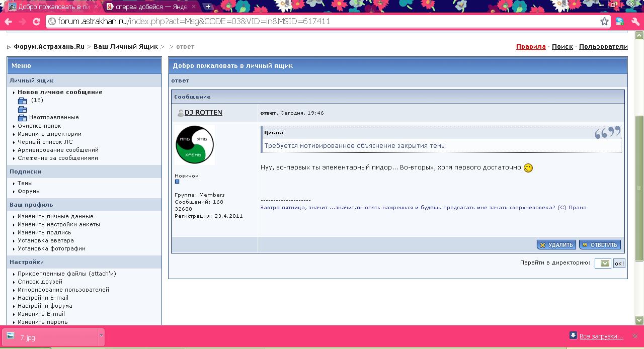Screen dimensions: 644x349
Task: Go to 'Ваш Личный Ящик' breadcrumb
Action: click(x=126, y=46)
